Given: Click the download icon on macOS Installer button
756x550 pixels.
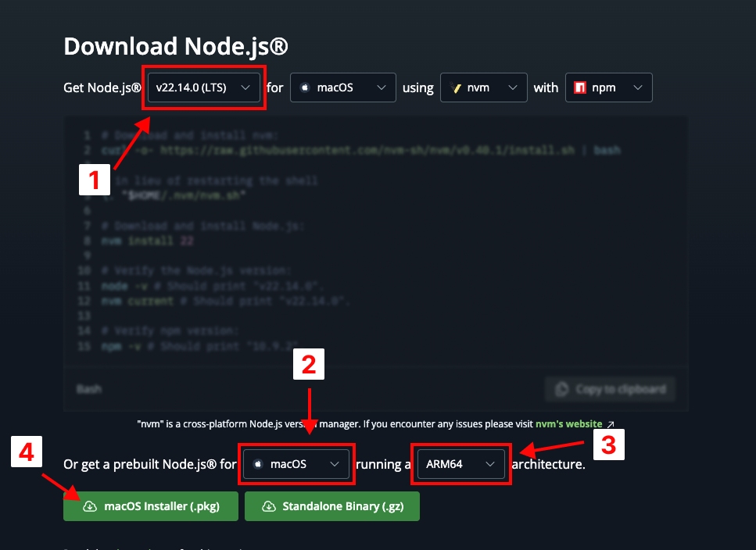Looking at the screenshot, I should [89, 506].
